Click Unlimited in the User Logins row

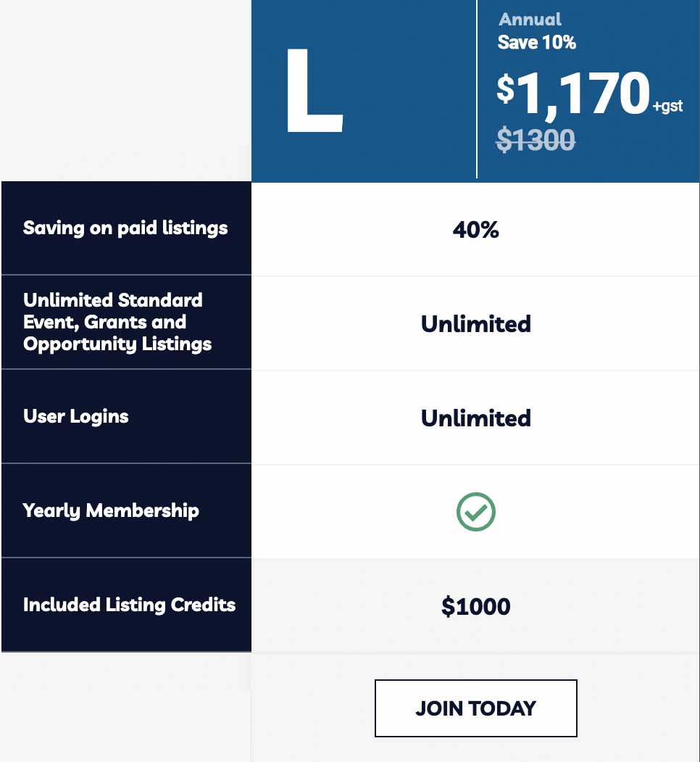[476, 418]
